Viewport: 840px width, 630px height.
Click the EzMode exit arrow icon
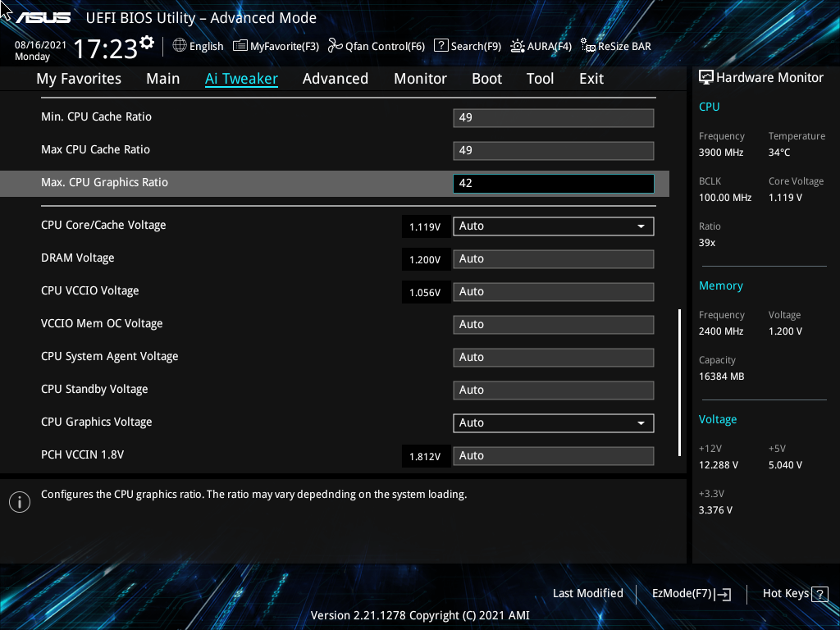(x=724, y=594)
